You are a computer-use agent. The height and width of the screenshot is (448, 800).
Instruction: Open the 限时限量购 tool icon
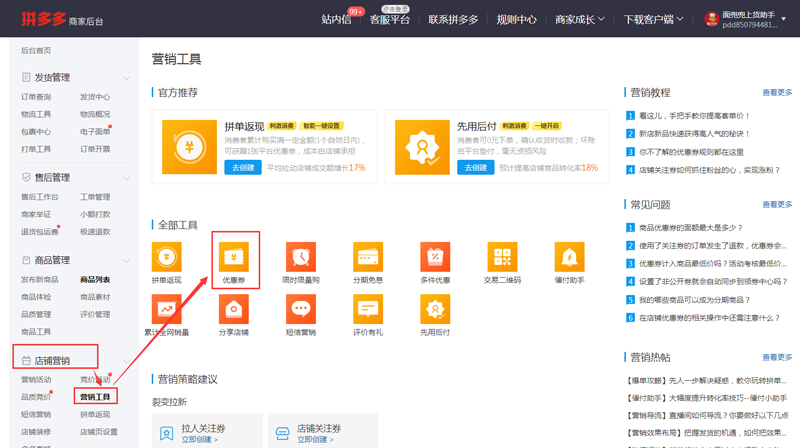[301, 257]
